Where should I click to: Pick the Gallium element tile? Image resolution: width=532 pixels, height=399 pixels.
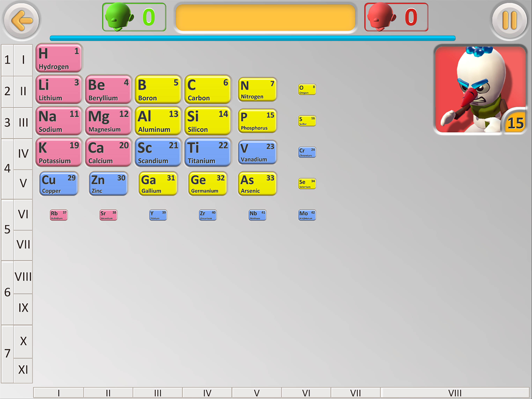(158, 184)
